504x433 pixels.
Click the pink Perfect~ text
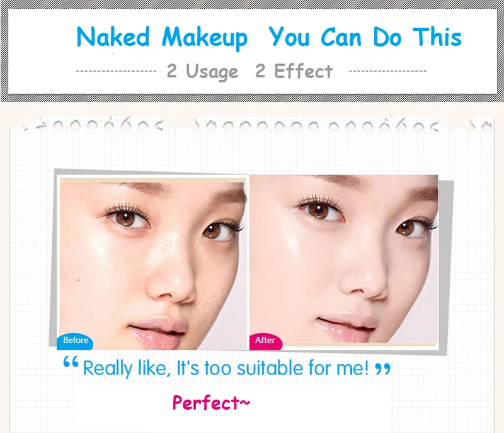(211, 403)
